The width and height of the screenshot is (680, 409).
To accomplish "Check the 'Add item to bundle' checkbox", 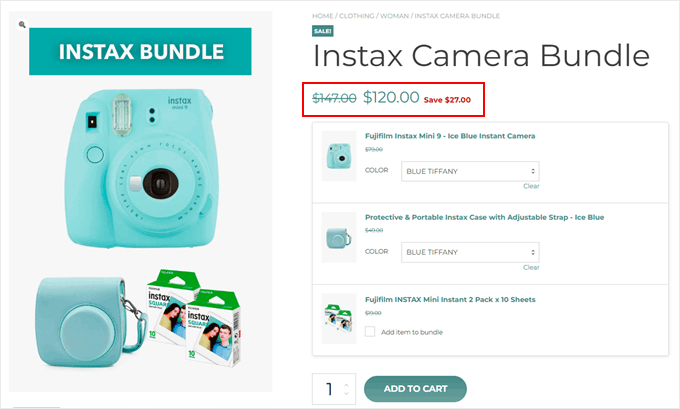I will [x=370, y=331].
